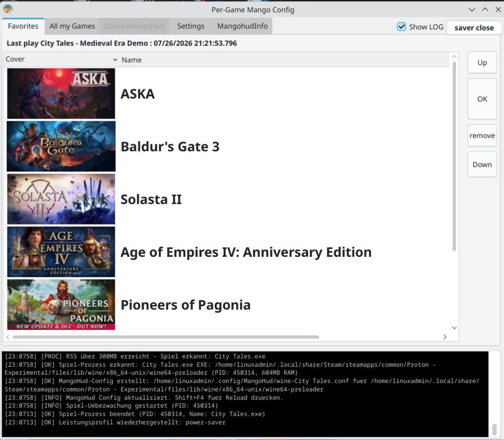Click the 'Spiel-Ueberwachung gestartet' log line
Image resolution: width=504 pixels, height=440 pixels.
pos(111,406)
